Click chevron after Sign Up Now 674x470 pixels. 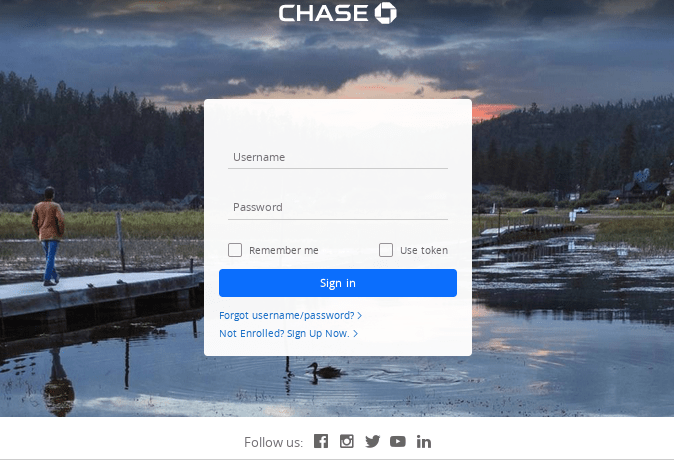[355, 334]
